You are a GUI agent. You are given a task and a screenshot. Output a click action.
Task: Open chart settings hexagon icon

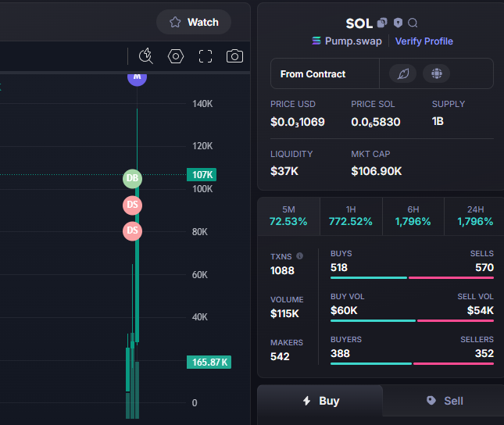click(176, 56)
